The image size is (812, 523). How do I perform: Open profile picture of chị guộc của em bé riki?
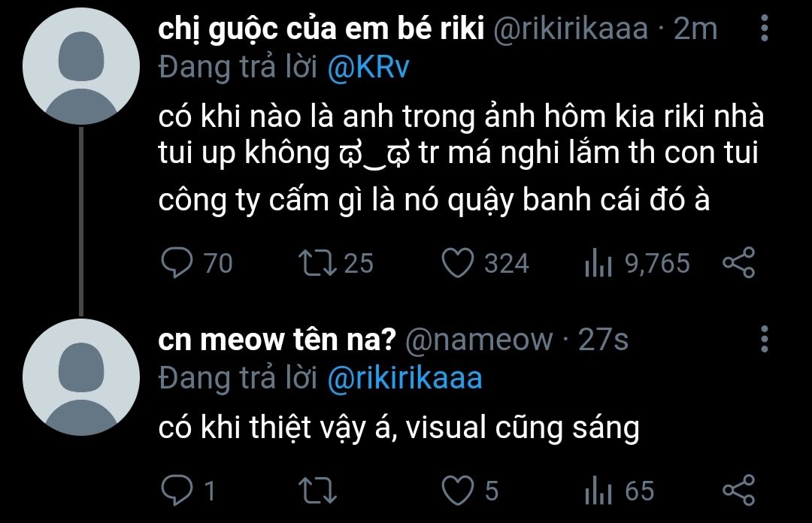click(x=81, y=66)
